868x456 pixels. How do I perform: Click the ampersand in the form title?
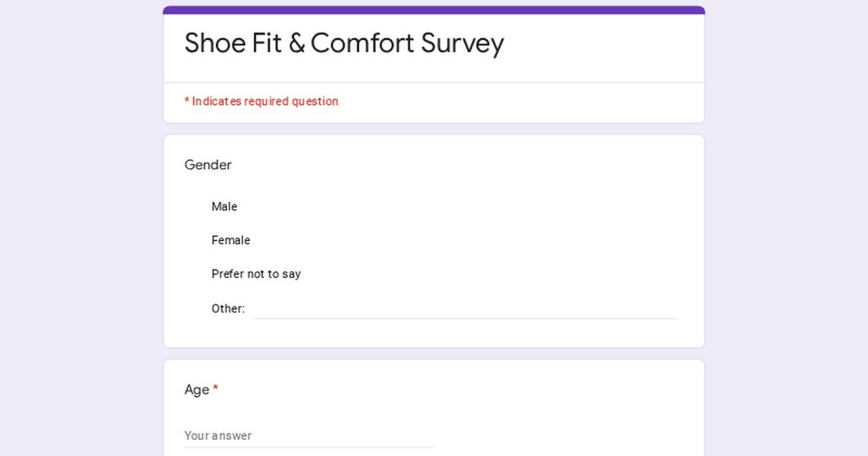pos(297,43)
